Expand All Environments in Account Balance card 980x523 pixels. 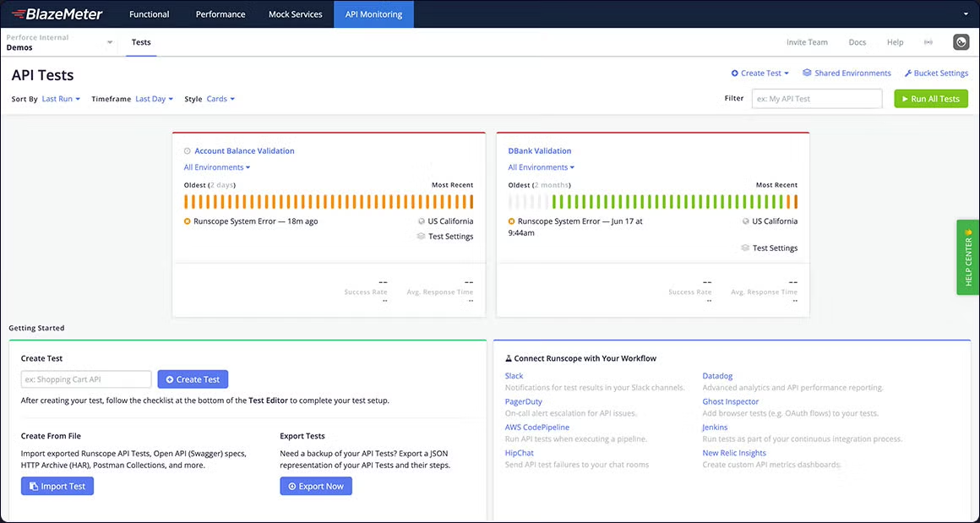pyautogui.click(x=217, y=167)
